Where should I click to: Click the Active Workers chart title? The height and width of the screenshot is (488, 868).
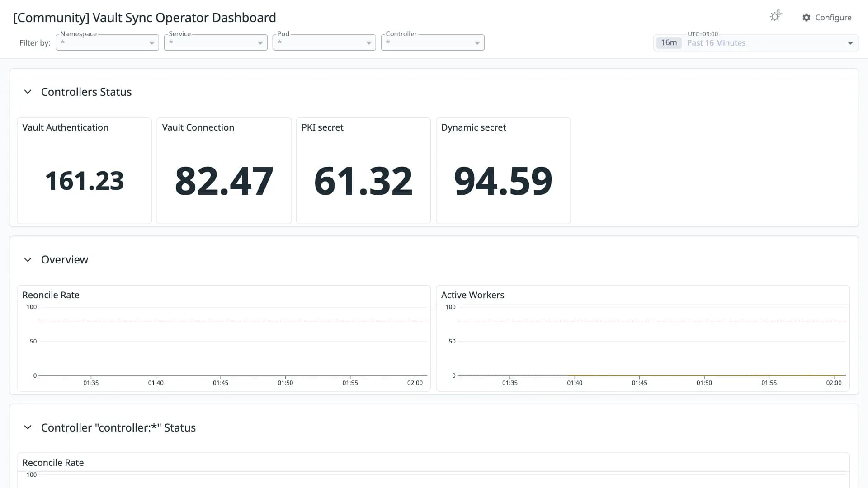472,295
